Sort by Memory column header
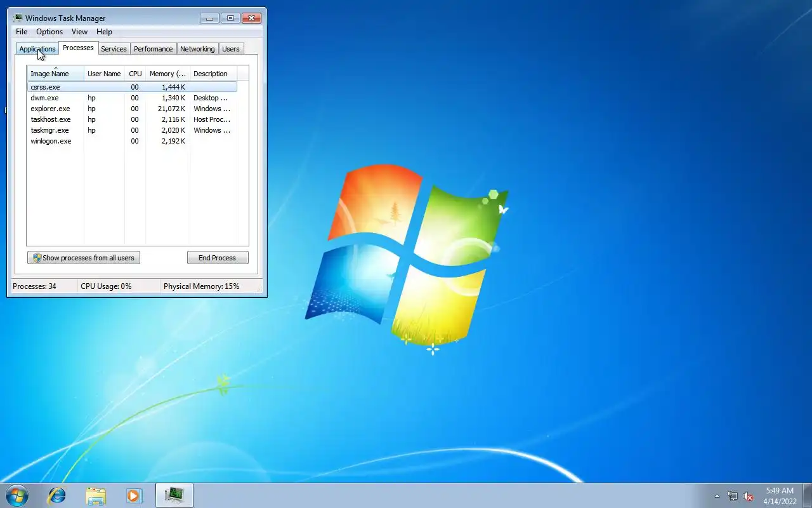The image size is (812, 508). point(167,74)
